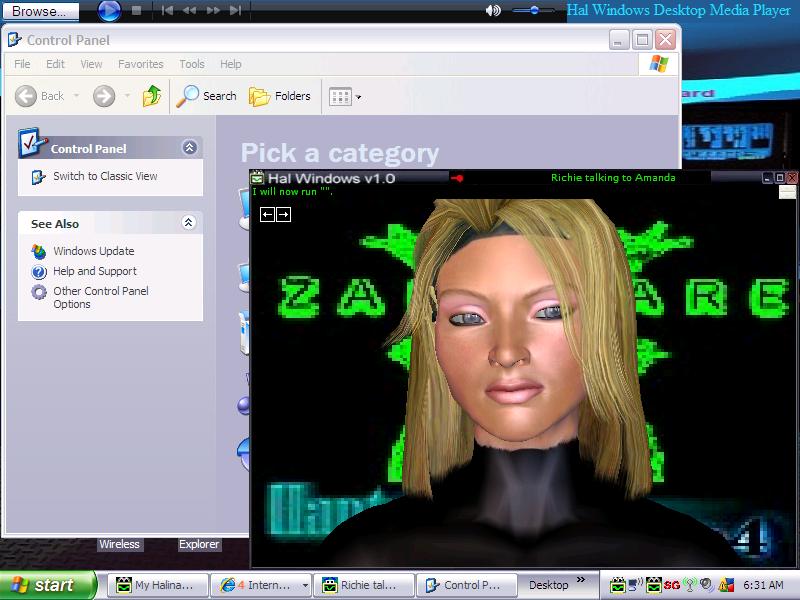
Task: Click the security warning shield tray icon
Action: [726, 585]
